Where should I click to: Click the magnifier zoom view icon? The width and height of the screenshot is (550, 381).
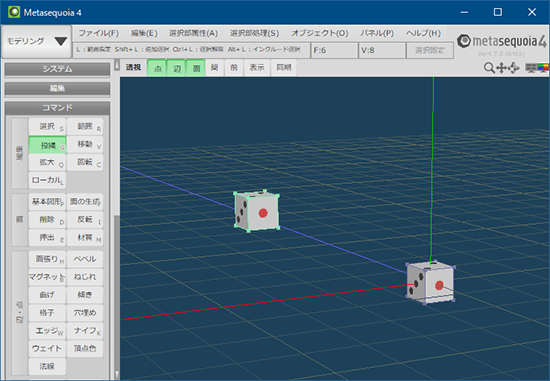(x=489, y=68)
